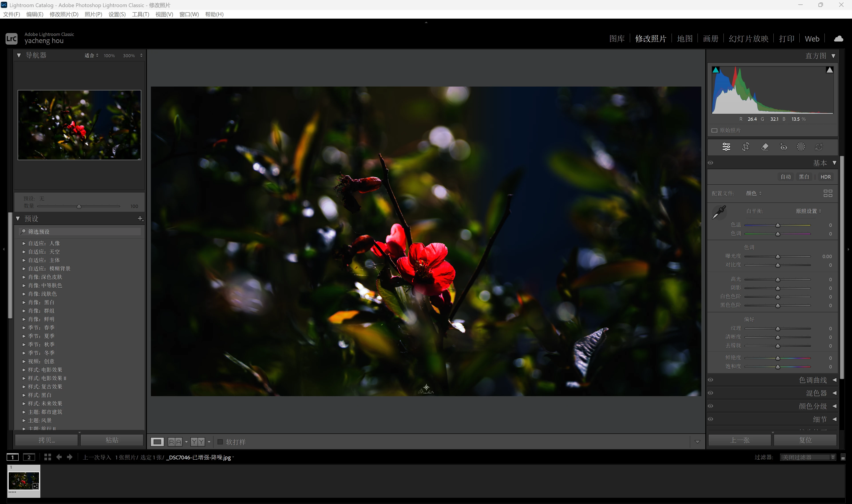Expand the 样式: 电影效果 preset group

(x=24, y=370)
